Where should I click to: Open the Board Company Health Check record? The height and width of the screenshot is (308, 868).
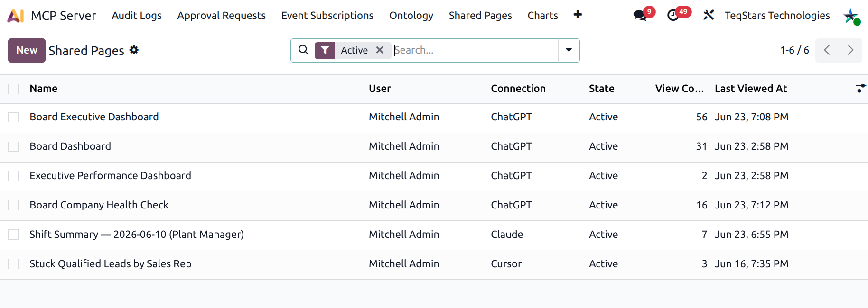[99, 205]
